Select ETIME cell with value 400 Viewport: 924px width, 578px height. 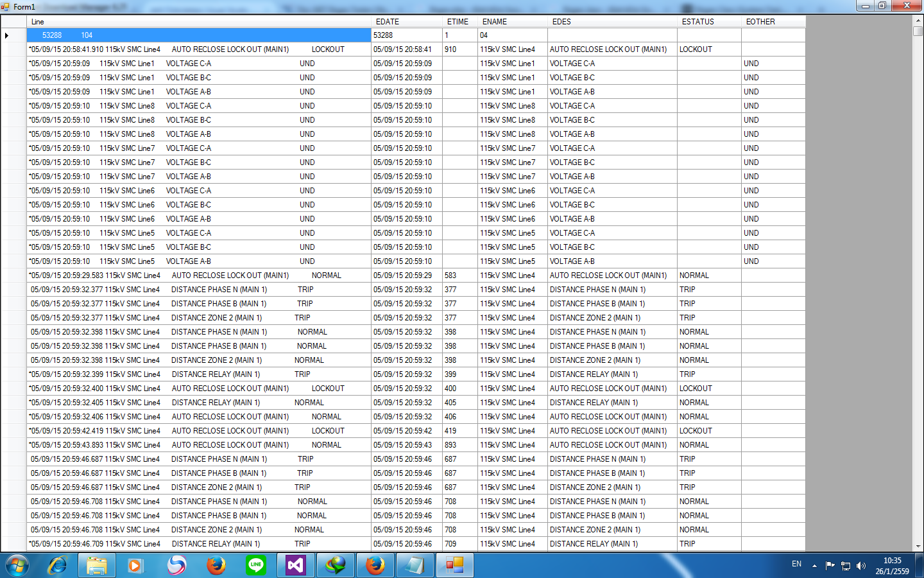point(460,389)
